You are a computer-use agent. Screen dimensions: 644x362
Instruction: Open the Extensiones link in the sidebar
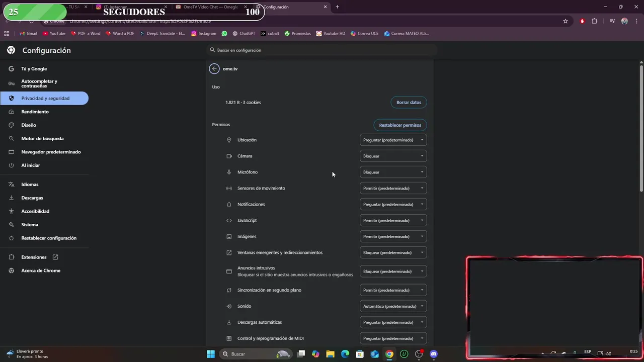[x=44, y=257]
